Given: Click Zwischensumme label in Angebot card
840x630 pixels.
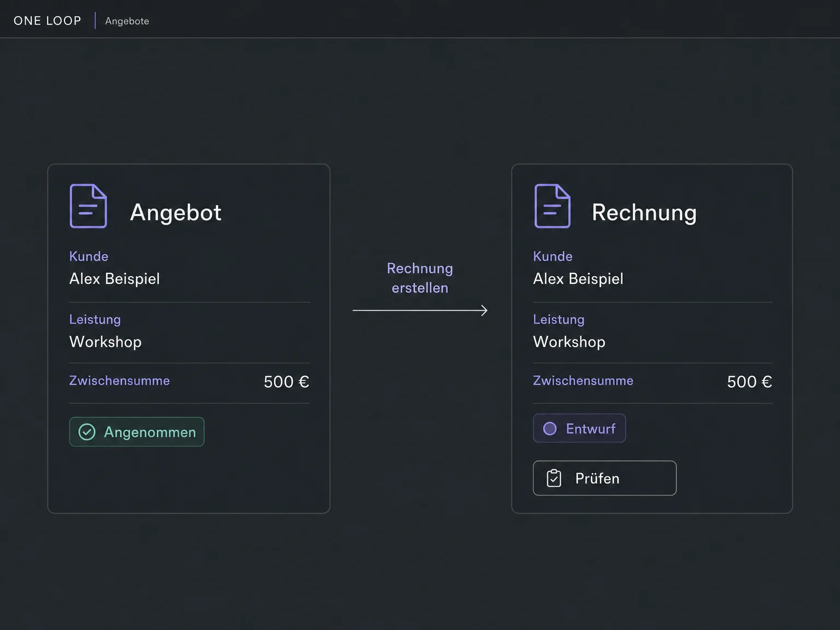Looking at the screenshot, I should point(119,381).
